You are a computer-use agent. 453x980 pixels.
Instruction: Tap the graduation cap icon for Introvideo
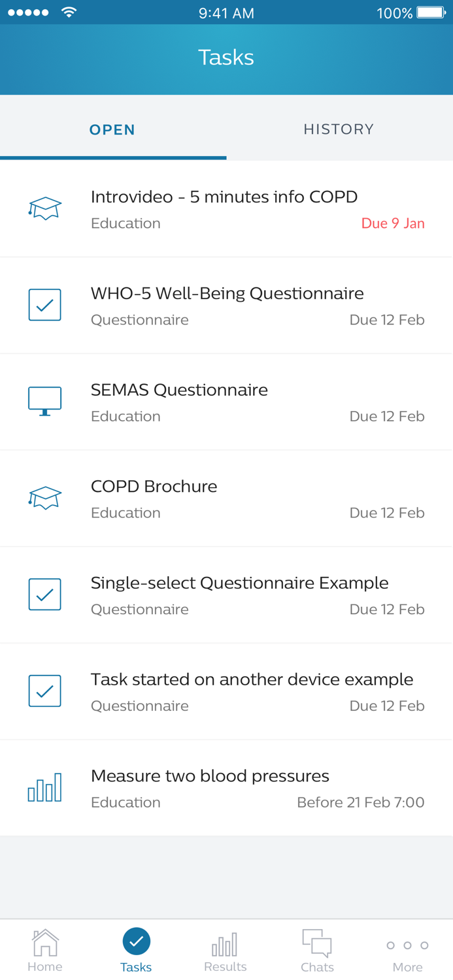click(45, 208)
